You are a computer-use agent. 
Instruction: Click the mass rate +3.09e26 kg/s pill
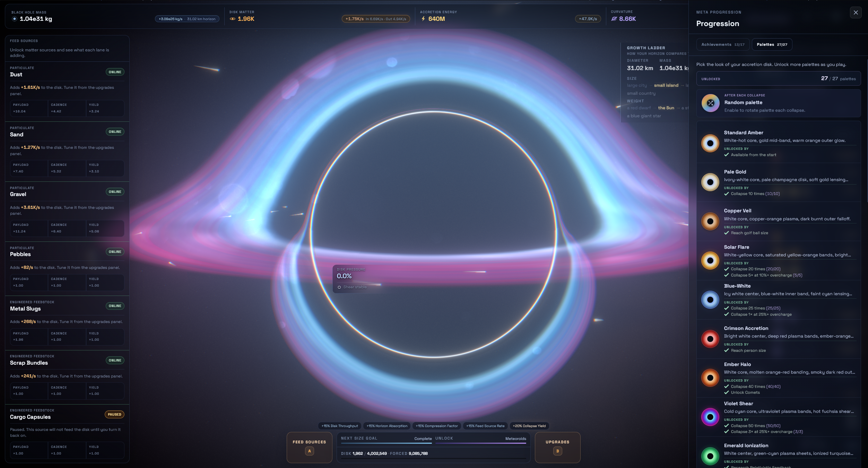click(x=187, y=19)
